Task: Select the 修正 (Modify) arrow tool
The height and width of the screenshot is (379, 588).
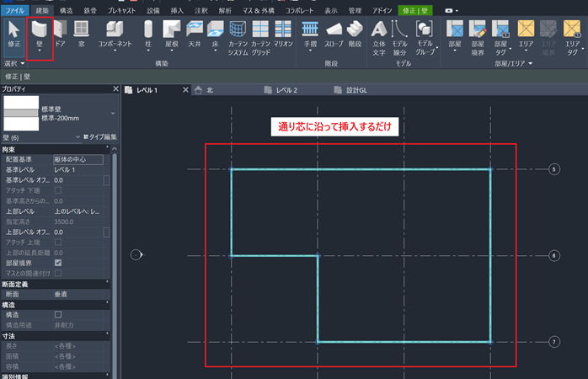Action: [14, 32]
